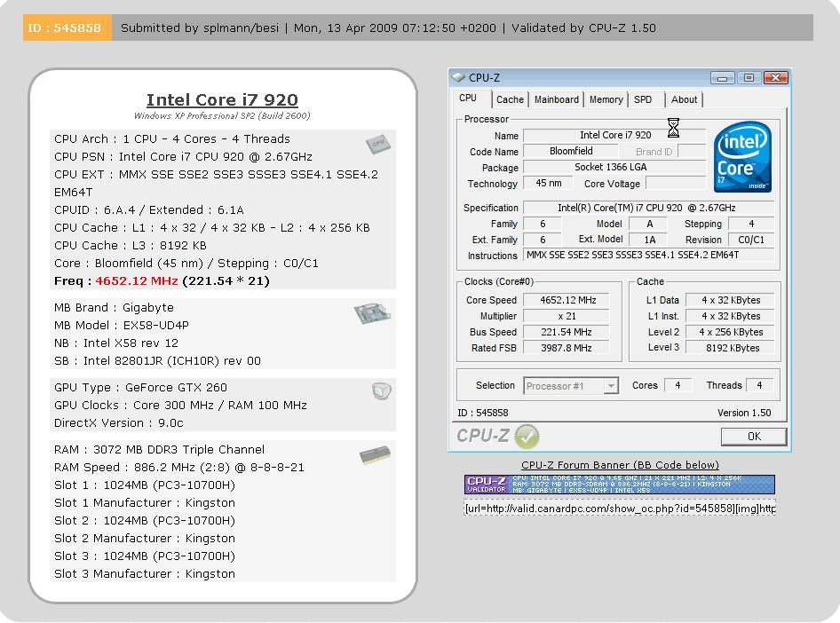Click the MB Model : EX58-UD4P line
The image size is (840, 623).
point(122,326)
